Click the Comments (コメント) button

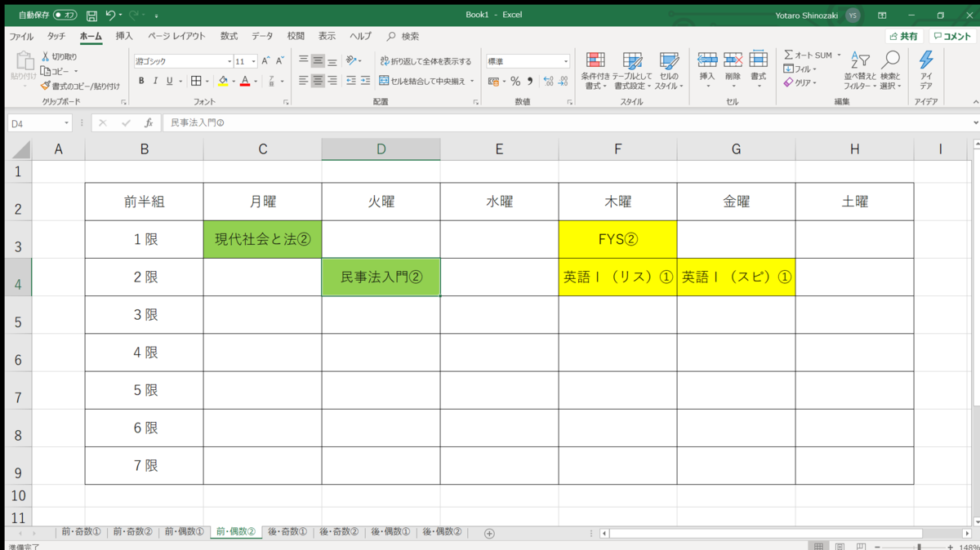[952, 36]
